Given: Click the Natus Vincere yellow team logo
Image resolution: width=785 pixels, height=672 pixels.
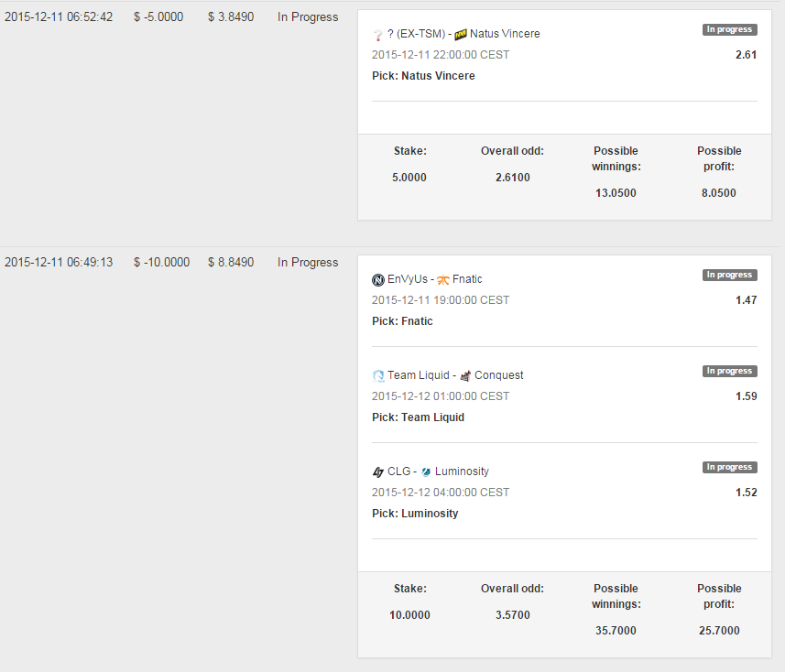Looking at the screenshot, I should click(x=461, y=35).
